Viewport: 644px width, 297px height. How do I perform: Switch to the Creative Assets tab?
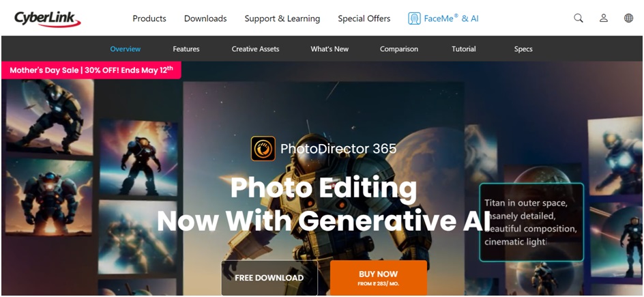pos(255,49)
